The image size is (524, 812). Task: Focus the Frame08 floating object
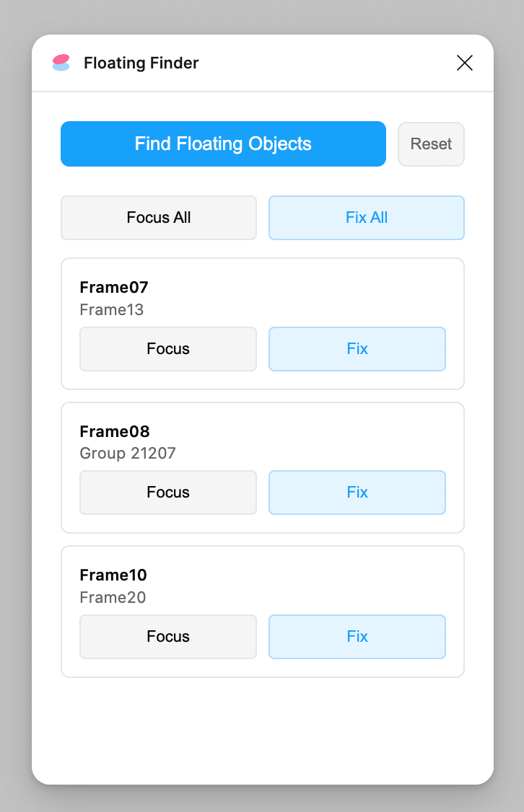(x=167, y=492)
